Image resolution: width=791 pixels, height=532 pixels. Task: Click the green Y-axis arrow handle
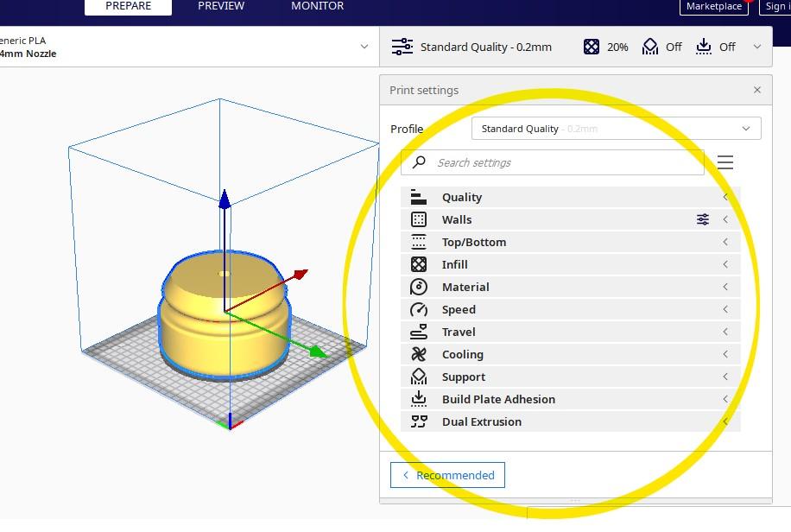318,351
